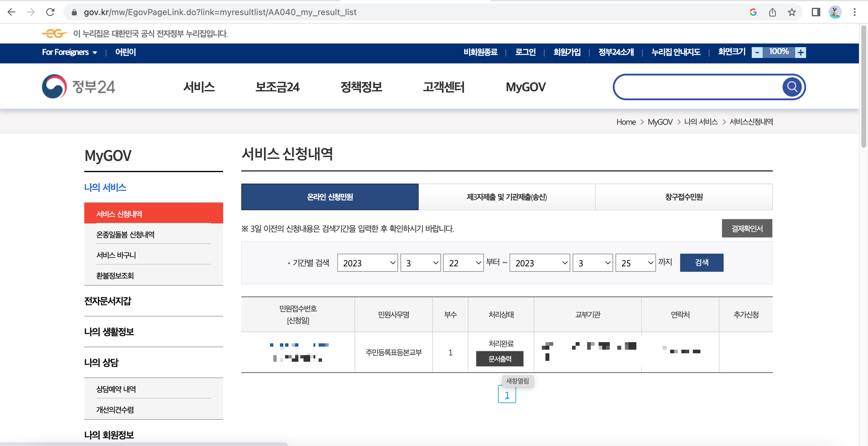Decrease screen size with minus button

[x=757, y=52]
